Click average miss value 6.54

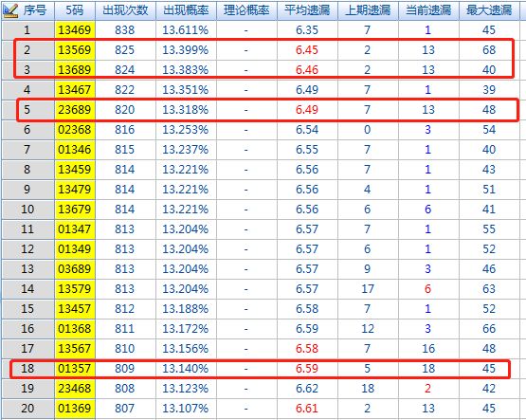(307, 130)
